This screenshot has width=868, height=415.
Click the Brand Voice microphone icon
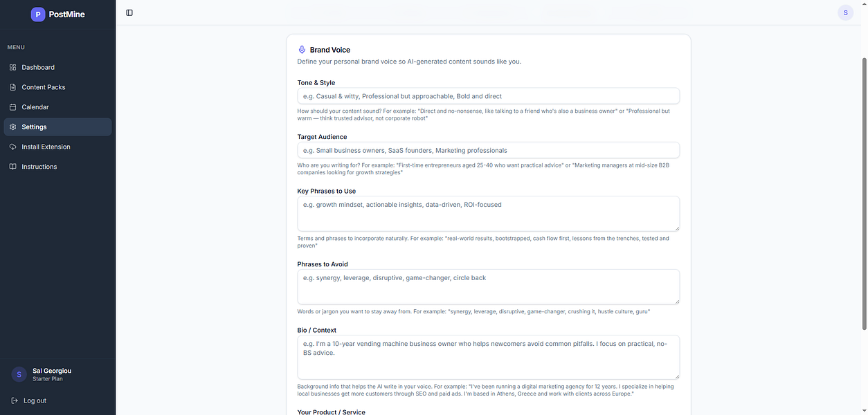pyautogui.click(x=302, y=50)
